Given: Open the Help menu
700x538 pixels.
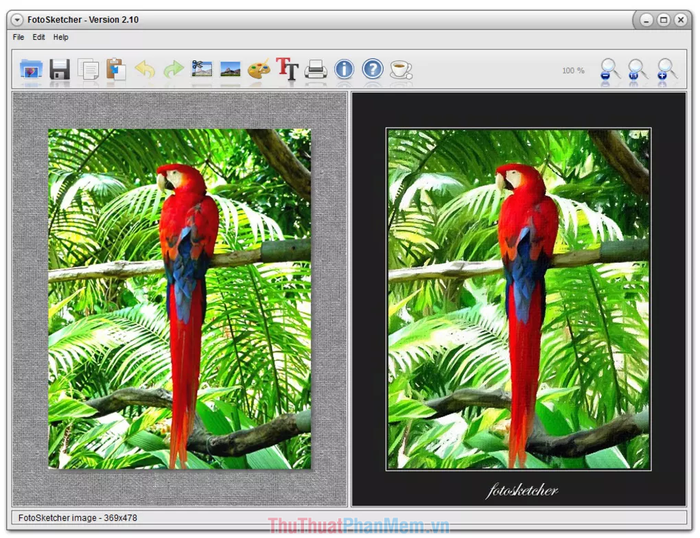Looking at the screenshot, I should coord(61,37).
